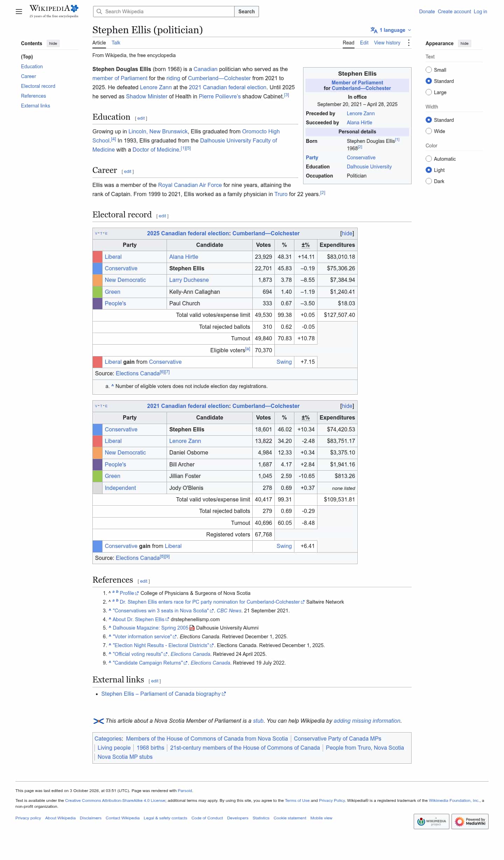Screen dimensions: 504x860
Task: Focus the Search Wikipedia input field
Action: coord(164,12)
